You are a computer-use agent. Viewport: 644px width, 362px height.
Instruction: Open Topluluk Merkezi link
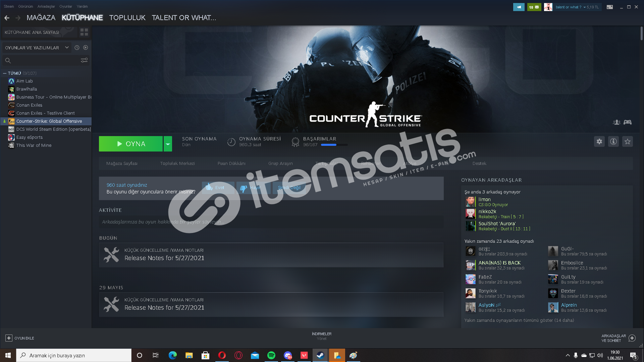pos(177,164)
